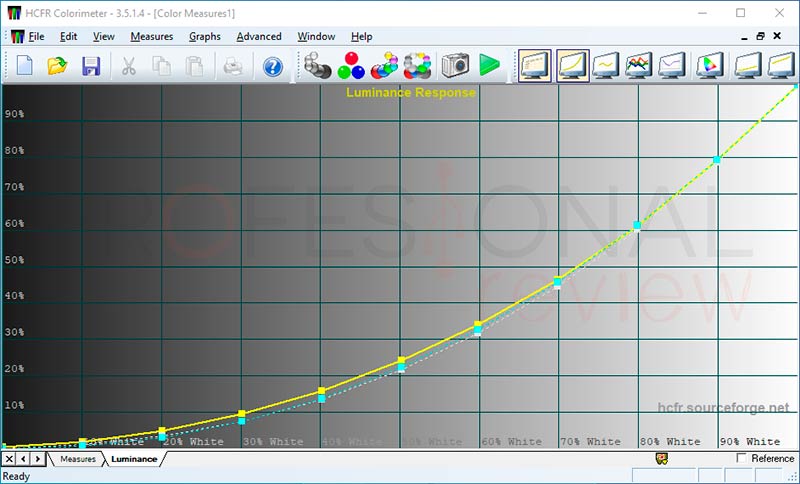Measure everything with the sphere ring icon
Viewport: 800px width, 484px height.
click(x=417, y=65)
